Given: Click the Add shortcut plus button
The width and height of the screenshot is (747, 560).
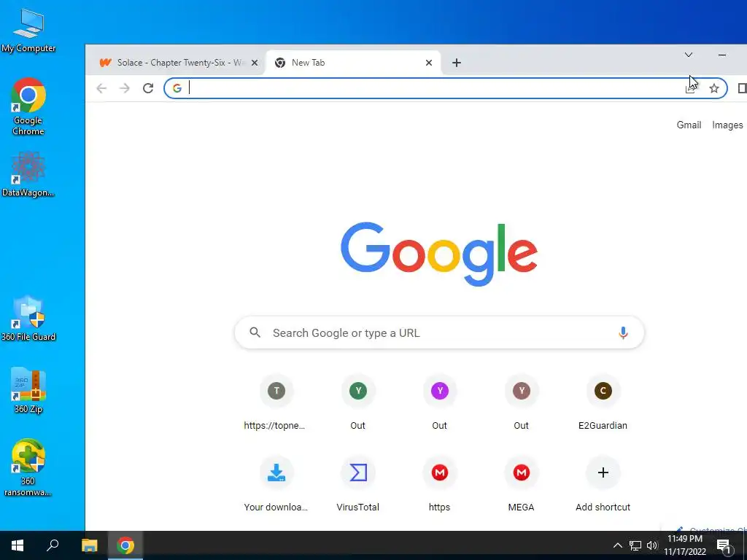Looking at the screenshot, I should [x=603, y=472].
